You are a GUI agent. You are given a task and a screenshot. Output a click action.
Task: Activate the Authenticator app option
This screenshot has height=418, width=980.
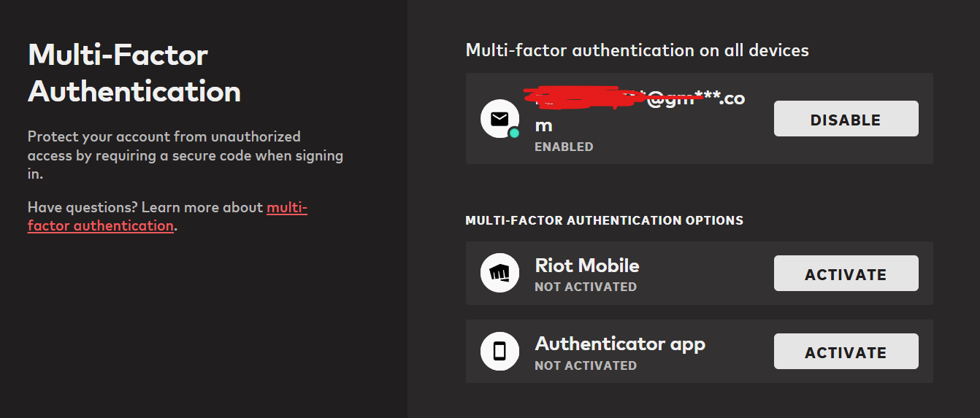(x=846, y=352)
